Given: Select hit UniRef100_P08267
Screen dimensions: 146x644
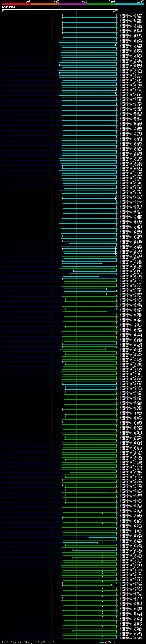Looking at the screenshot, I should point(131,588).
